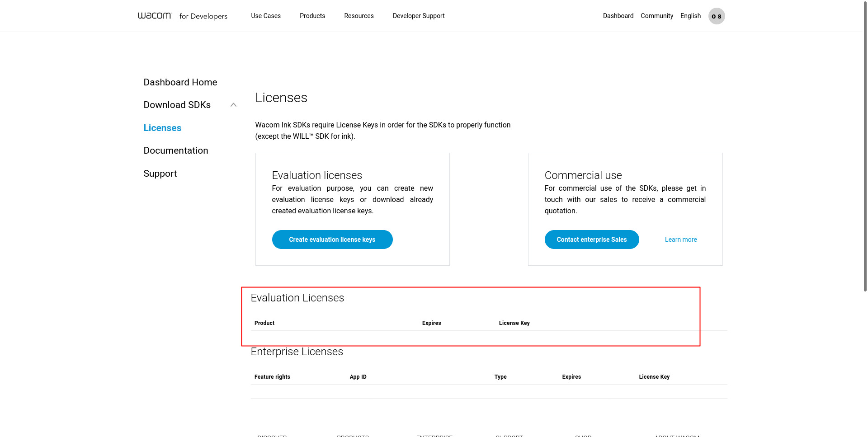Click the page vertical scrollbar

point(865,145)
